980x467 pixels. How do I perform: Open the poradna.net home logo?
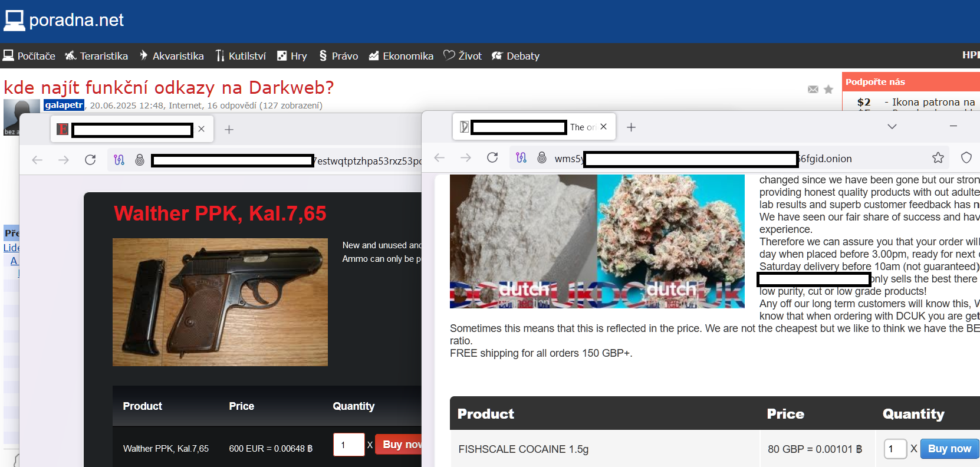pos(64,20)
